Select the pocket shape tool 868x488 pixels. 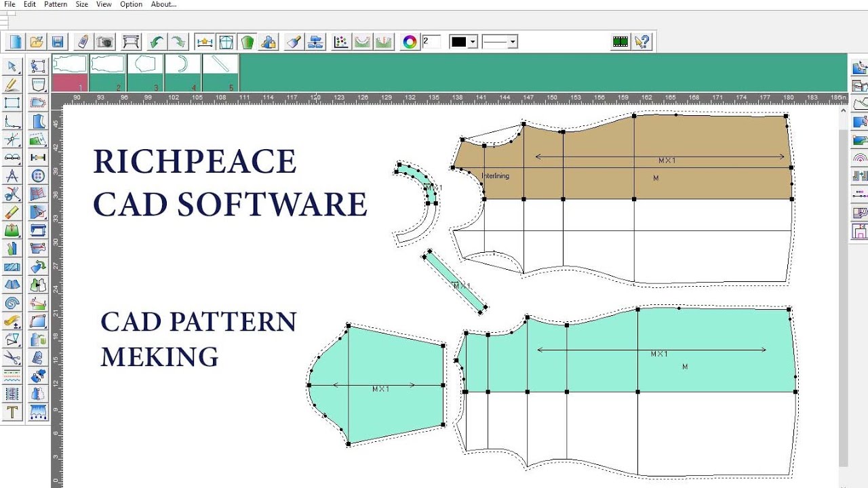(x=38, y=85)
